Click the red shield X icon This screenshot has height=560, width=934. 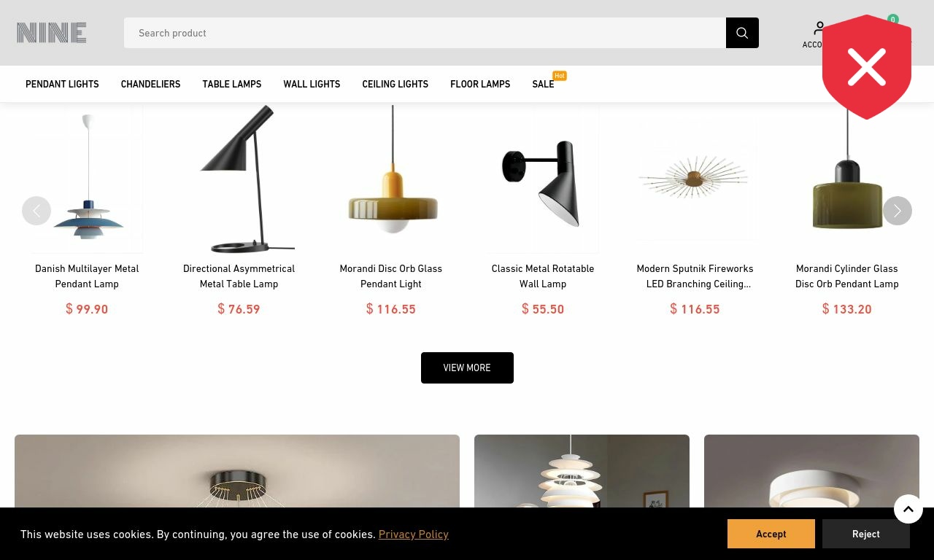(867, 67)
